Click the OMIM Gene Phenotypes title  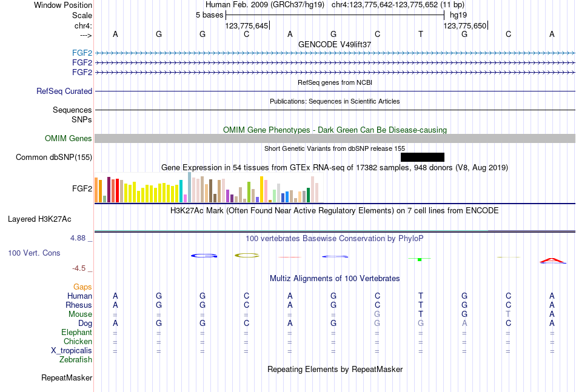pos(335,130)
